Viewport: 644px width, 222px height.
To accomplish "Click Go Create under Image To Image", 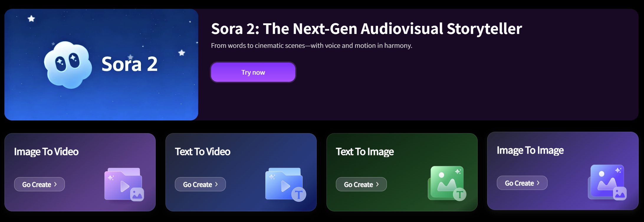I will click(522, 183).
